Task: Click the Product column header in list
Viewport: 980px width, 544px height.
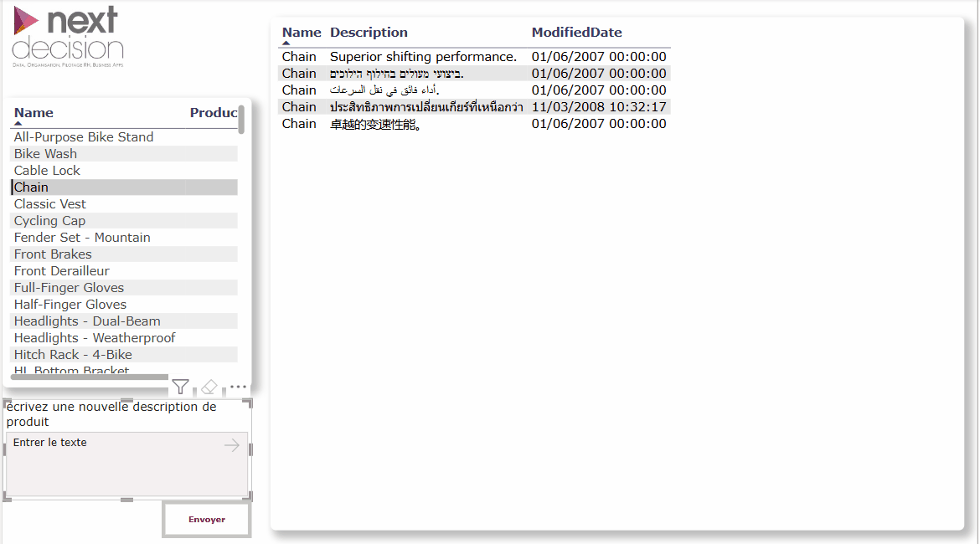Action: tap(213, 113)
